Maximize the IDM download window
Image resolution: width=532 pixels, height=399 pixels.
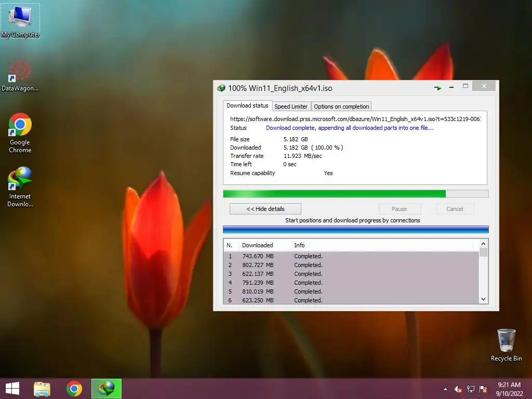point(465,86)
